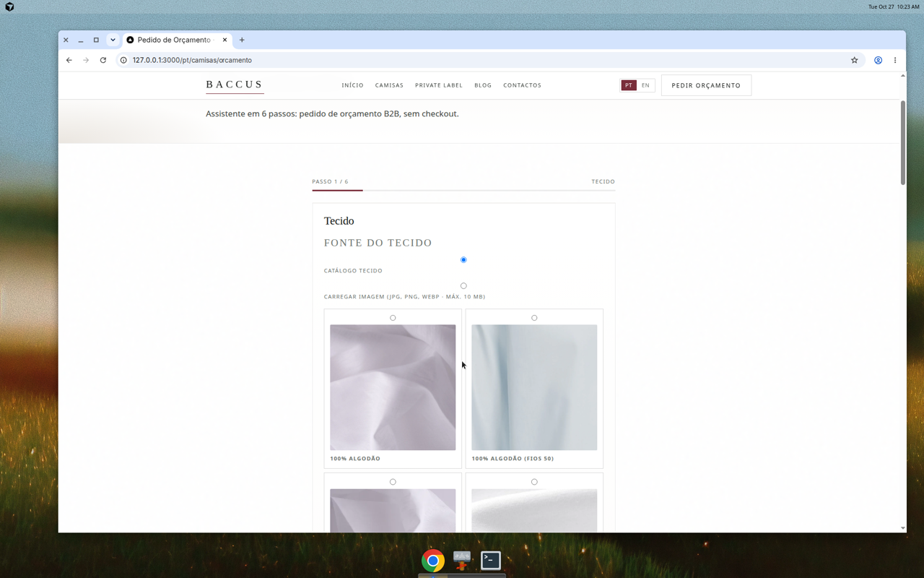The width and height of the screenshot is (924, 578).
Task: Select the fourth fabric card's radio button
Action: (x=534, y=482)
